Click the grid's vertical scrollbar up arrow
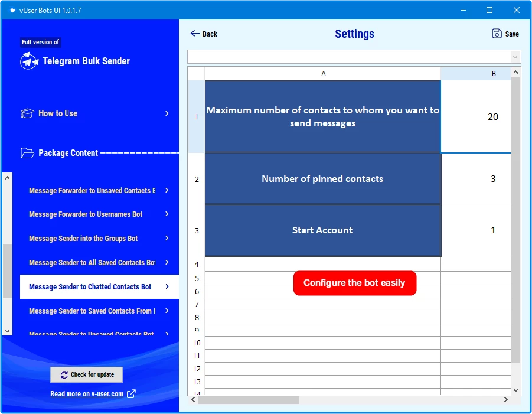 pos(515,72)
